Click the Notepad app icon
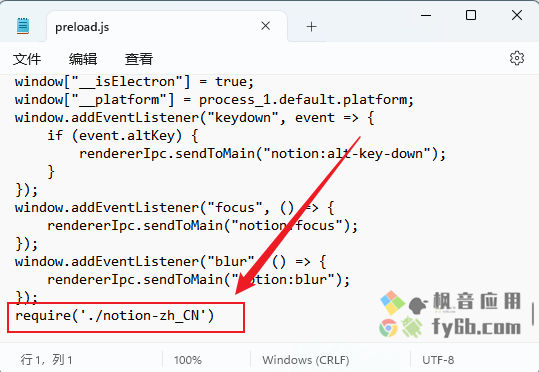 (x=23, y=26)
